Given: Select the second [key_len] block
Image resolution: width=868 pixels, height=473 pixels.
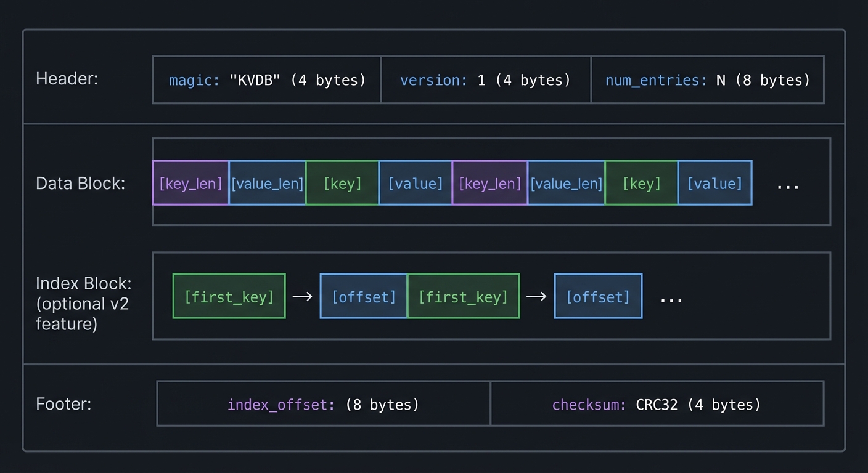Looking at the screenshot, I should coord(489,183).
